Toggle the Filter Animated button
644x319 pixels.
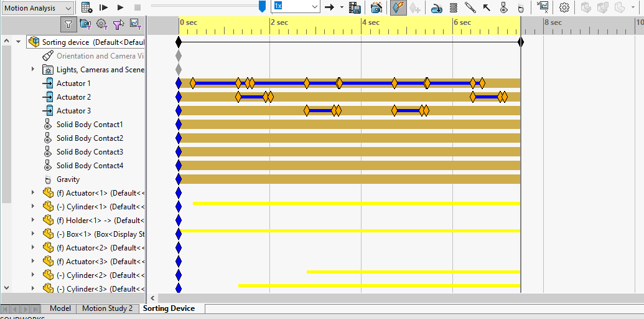pos(85,24)
